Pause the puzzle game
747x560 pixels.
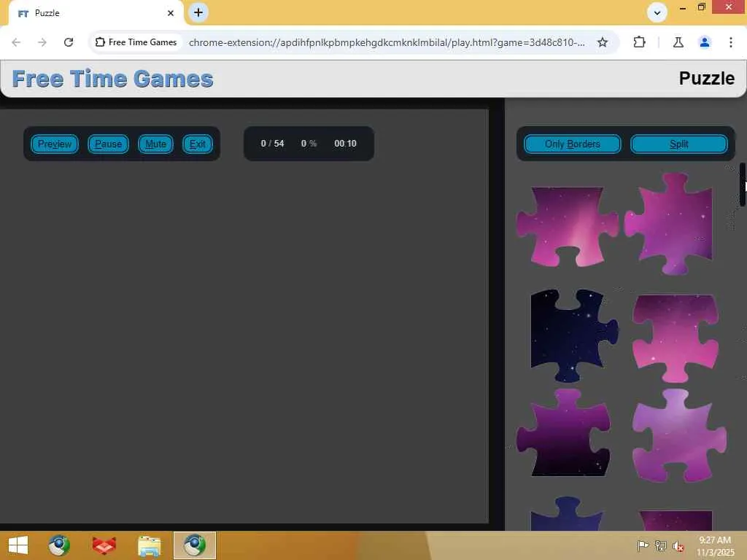108,144
